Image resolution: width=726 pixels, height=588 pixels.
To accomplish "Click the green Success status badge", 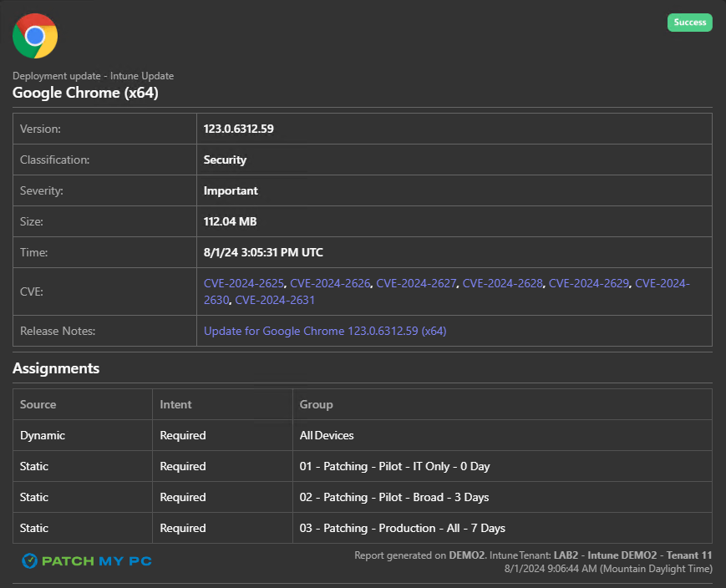I will pos(689,23).
